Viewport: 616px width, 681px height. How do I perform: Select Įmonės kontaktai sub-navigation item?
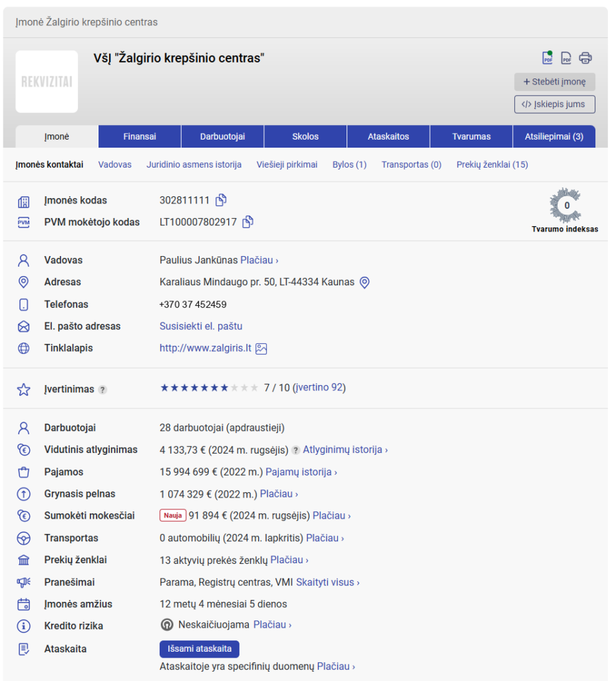click(49, 165)
